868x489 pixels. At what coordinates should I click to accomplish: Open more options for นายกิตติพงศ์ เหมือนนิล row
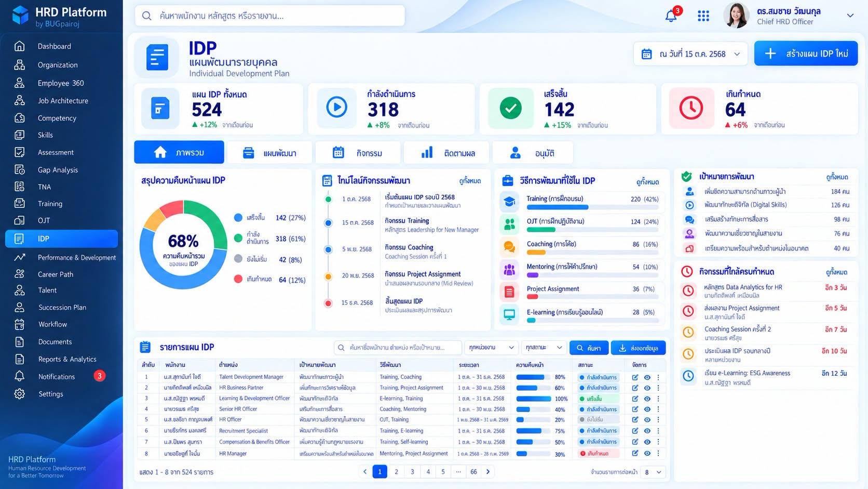point(658,388)
